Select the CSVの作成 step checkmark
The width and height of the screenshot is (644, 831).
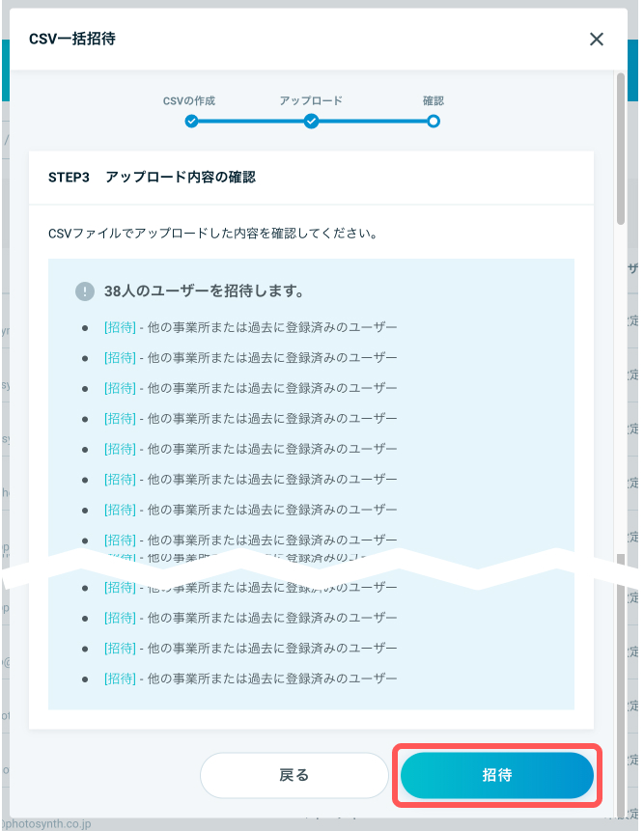pyautogui.click(x=191, y=122)
